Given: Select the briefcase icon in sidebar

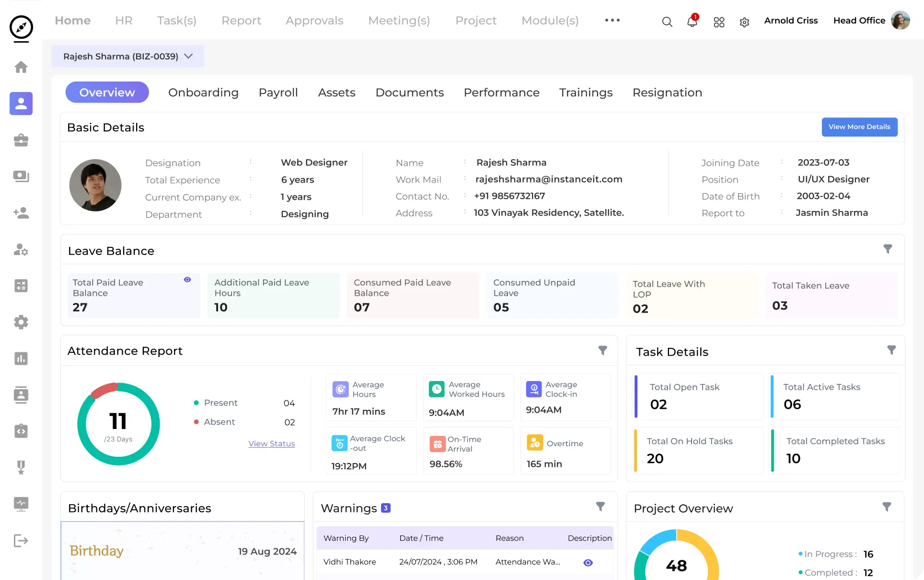Looking at the screenshot, I should (x=21, y=140).
